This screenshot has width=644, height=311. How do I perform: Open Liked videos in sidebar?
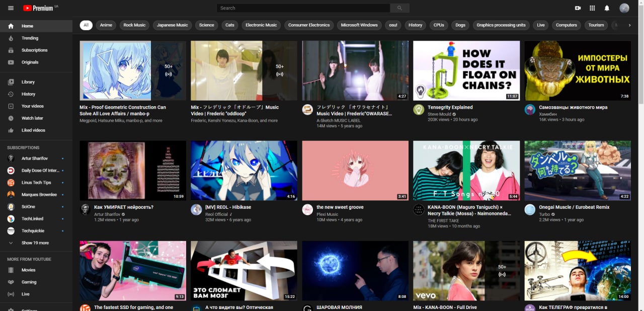(x=36, y=130)
